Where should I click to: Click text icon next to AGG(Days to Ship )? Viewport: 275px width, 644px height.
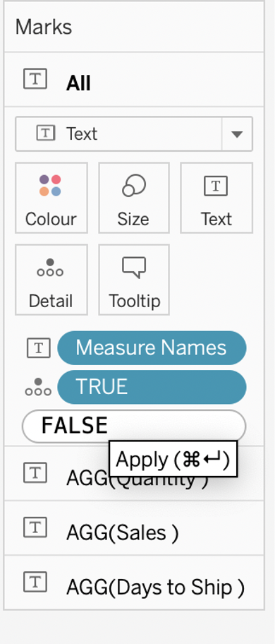tap(35, 583)
